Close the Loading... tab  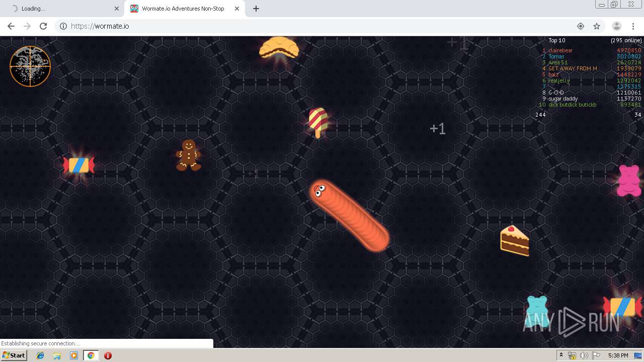coord(117,9)
